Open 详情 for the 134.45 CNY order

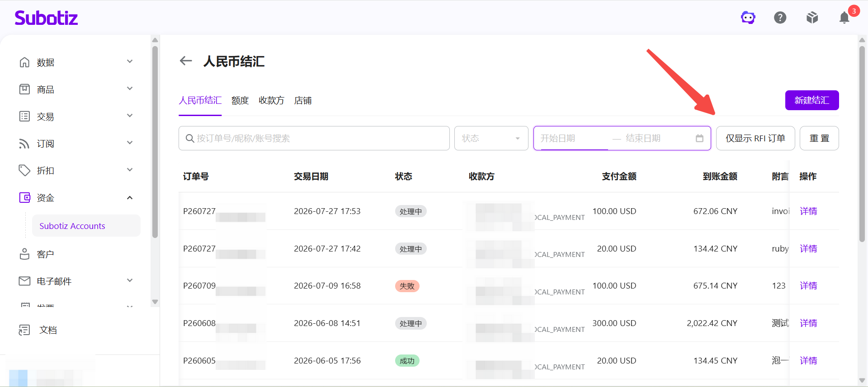808,360
